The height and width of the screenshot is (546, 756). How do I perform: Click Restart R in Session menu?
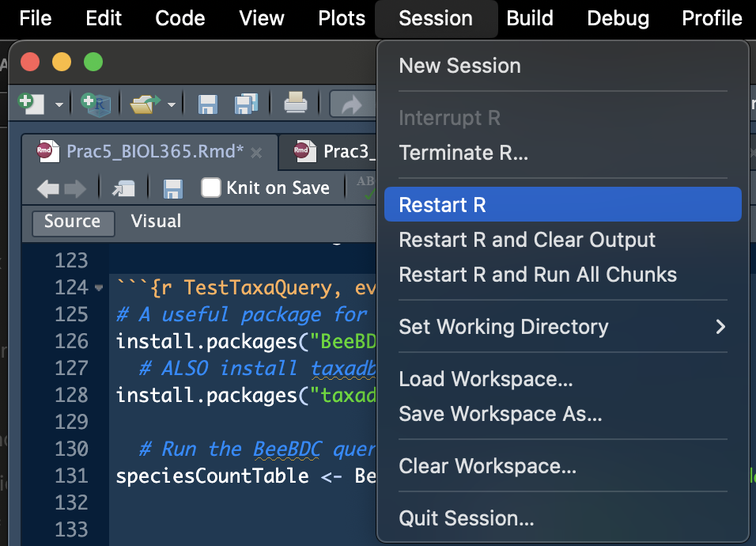(x=563, y=204)
